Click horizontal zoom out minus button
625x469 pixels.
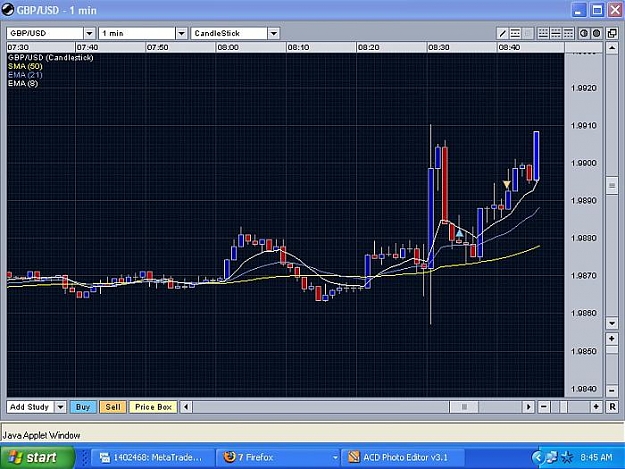click(544, 407)
